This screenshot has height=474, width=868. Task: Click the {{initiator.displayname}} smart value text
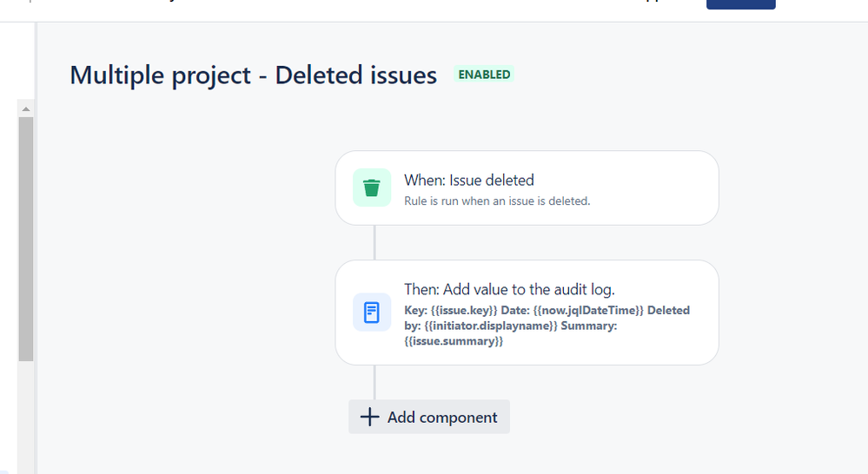click(490, 326)
